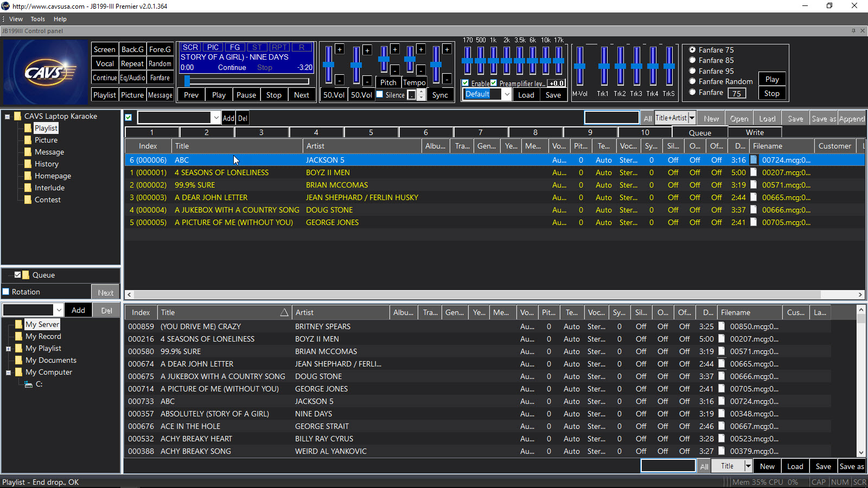Toggle the Silence checkbox
This screenshot has height=488, width=868.
[x=380, y=94]
